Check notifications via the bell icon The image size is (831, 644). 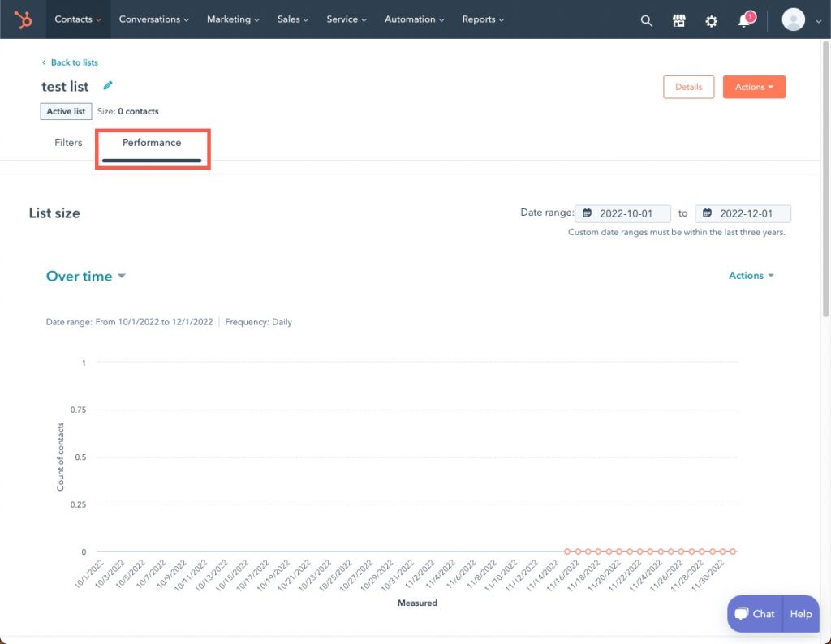click(743, 21)
